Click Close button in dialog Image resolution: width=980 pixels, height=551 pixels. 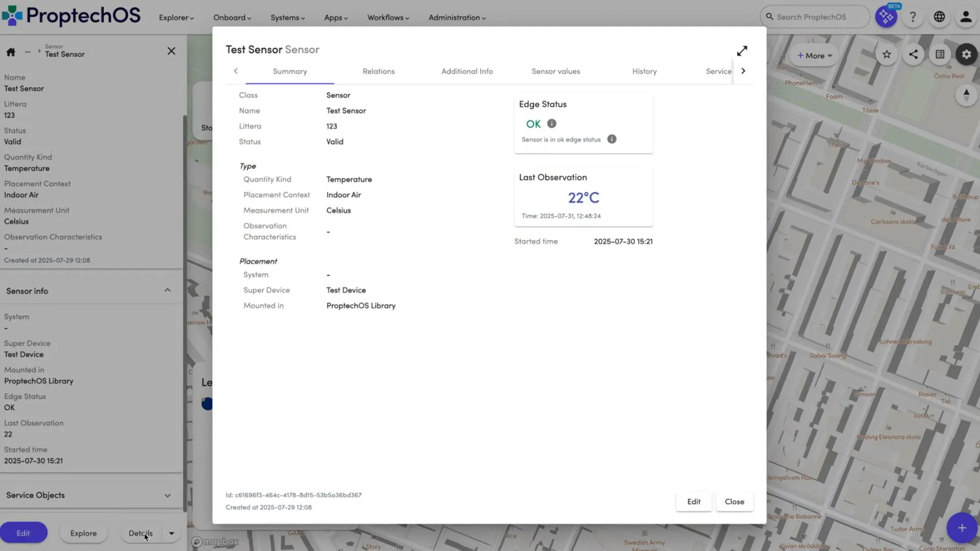[734, 502]
